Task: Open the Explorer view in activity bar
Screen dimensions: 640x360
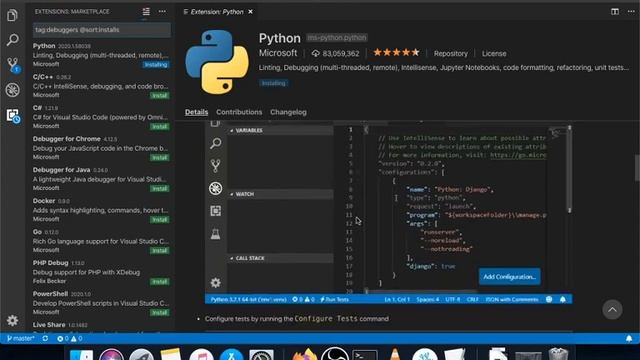Action: (12, 16)
